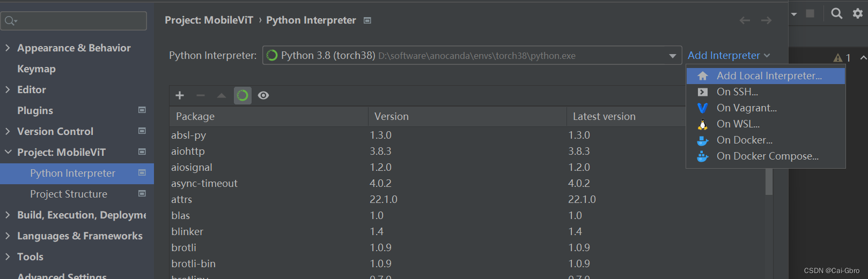Image resolution: width=868 pixels, height=279 pixels.
Task: Click the IDE stop button icon
Action: coord(810,13)
